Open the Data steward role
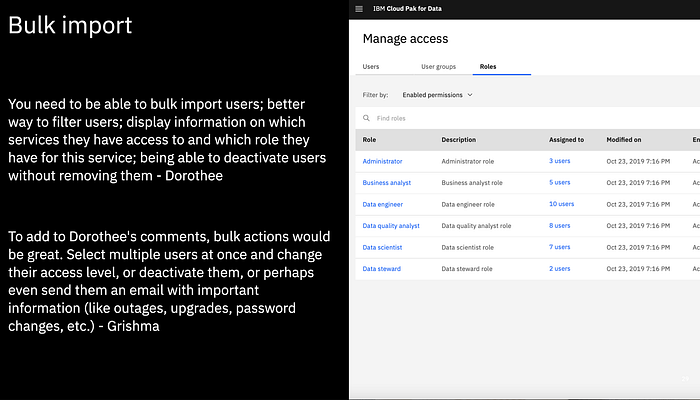This screenshot has height=400, width=700. (381, 269)
